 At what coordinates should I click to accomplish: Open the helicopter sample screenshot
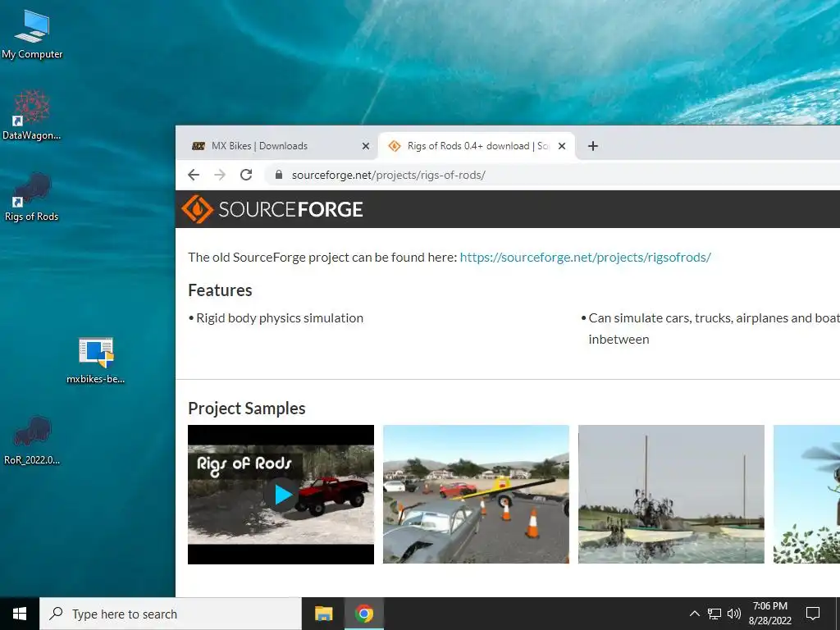(807, 495)
